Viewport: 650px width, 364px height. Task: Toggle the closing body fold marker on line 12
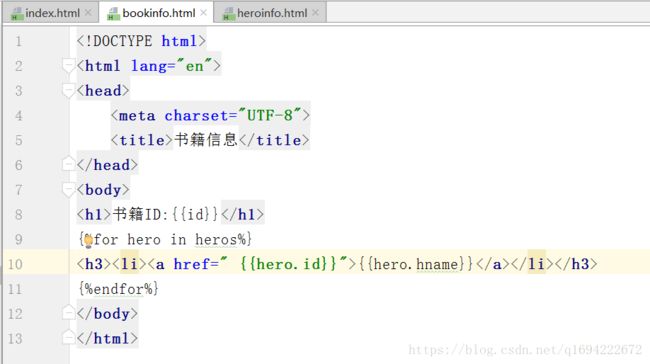click(x=68, y=313)
